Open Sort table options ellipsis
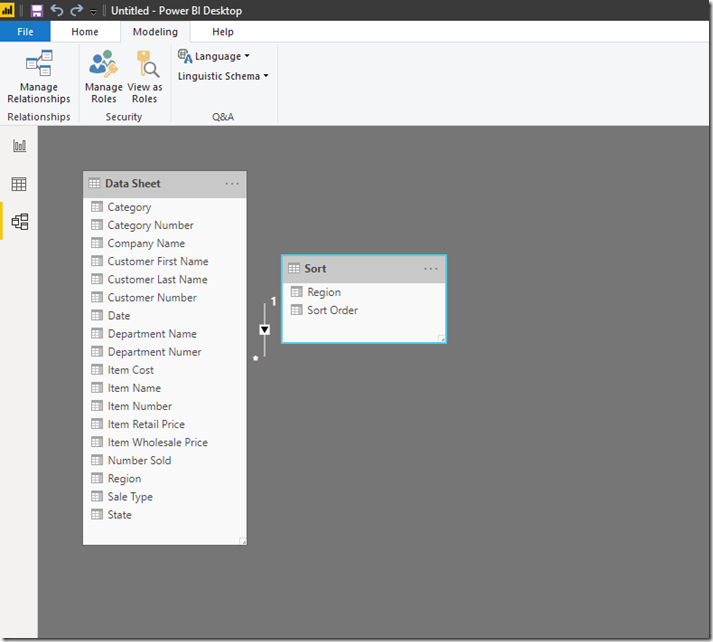Viewport: 713px width, 642px height. (431, 269)
